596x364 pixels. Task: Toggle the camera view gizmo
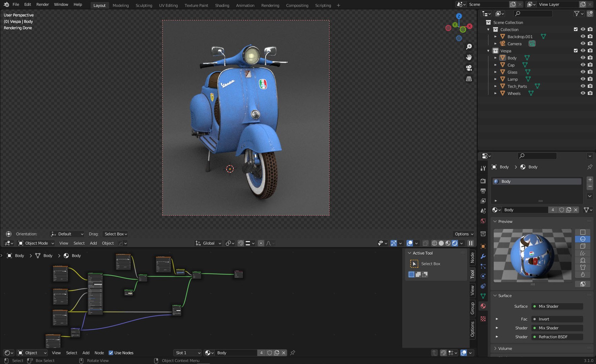tap(469, 68)
